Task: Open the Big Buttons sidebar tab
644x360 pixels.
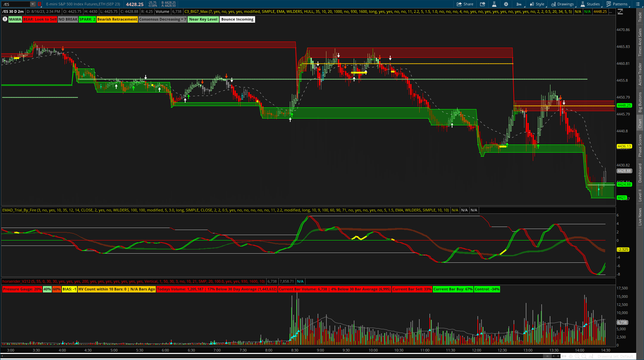Action: (640, 102)
